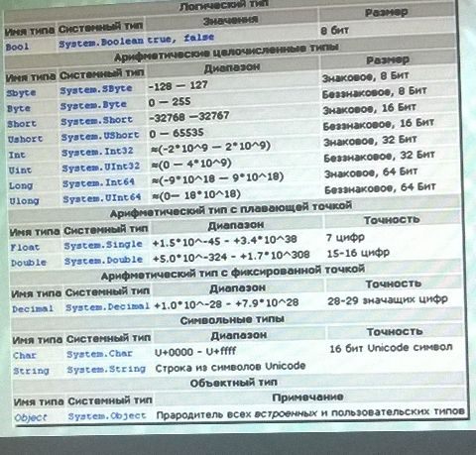The width and height of the screenshot is (476, 455).
Task: Open the System.Short link
Action: click(96, 120)
